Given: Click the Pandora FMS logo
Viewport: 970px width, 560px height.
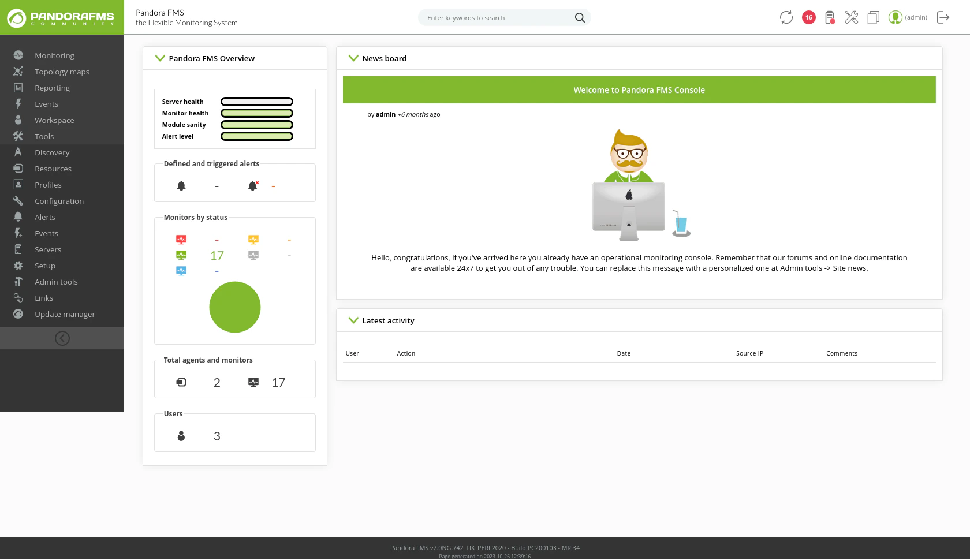Looking at the screenshot, I should click(x=62, y=18).
